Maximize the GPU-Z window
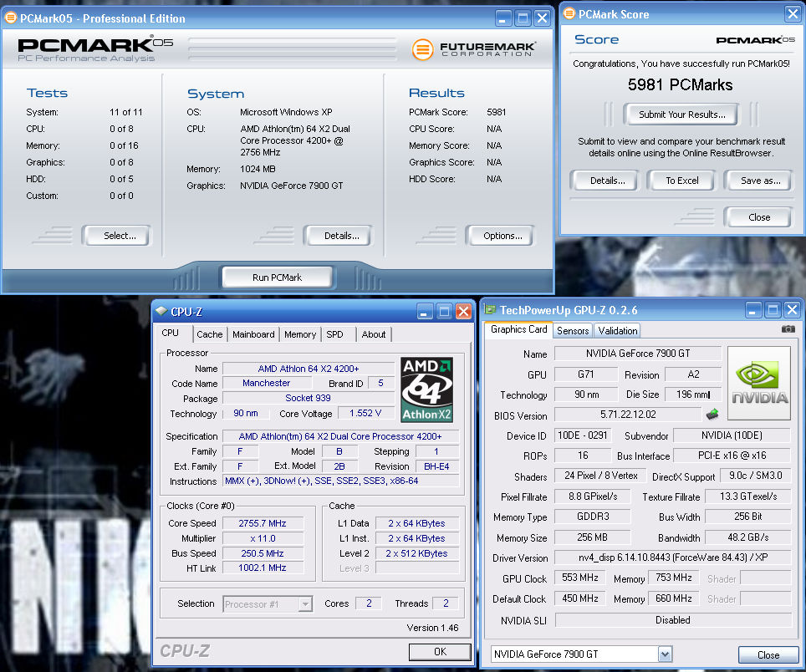The image size is (806, 672). point(772,310)
